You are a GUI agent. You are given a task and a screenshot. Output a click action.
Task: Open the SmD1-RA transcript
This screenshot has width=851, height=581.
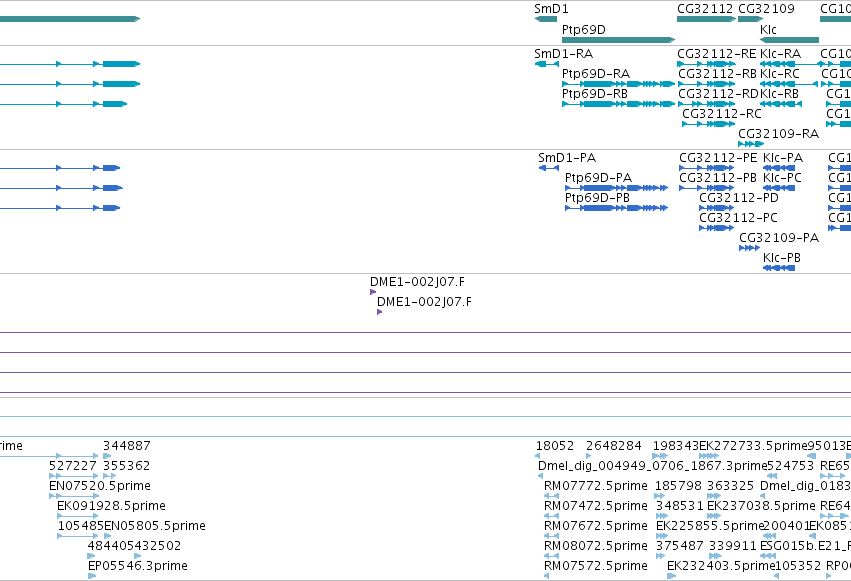point(547,64)
